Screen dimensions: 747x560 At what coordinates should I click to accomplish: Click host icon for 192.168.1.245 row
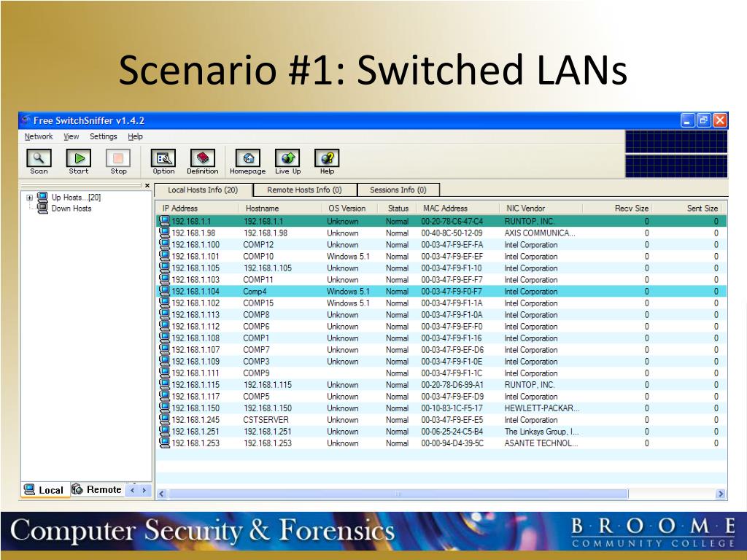(164, 419)
